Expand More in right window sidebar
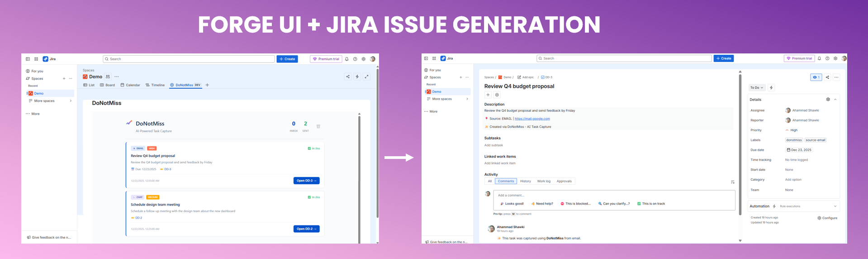 pos(431,111)
